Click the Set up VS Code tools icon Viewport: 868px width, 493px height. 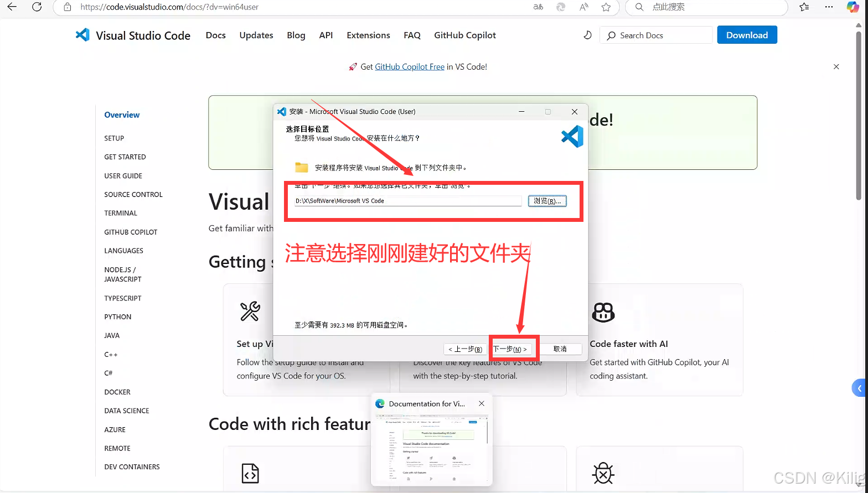pos(250,312)
